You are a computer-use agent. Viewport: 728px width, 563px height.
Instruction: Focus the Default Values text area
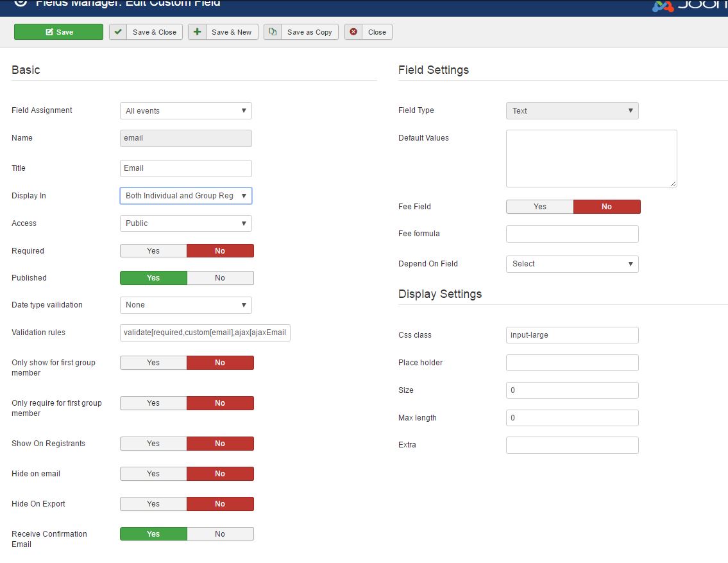(x=591, y=159)
